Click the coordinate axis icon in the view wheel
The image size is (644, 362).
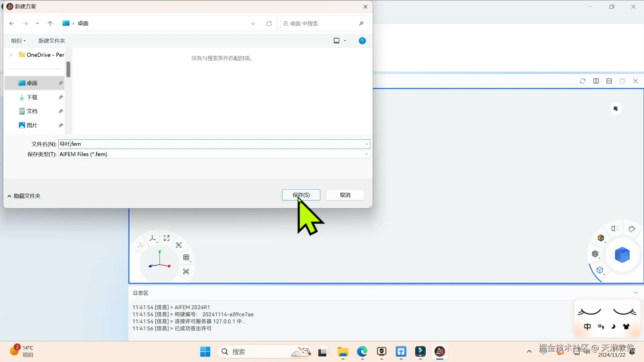pyautogui.click(x=153, y=238)
